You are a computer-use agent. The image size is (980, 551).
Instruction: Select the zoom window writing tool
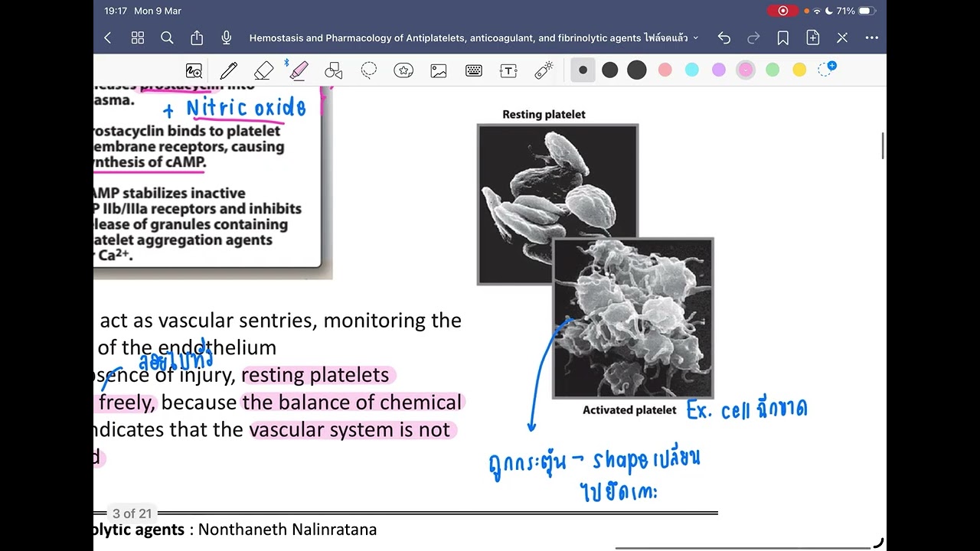click(x=194, y=70)
